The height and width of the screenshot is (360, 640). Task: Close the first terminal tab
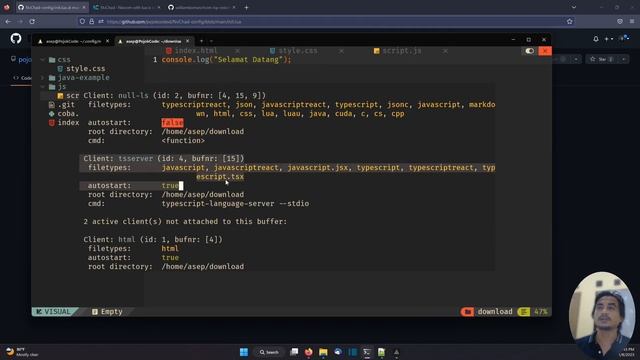click(107, 41)
